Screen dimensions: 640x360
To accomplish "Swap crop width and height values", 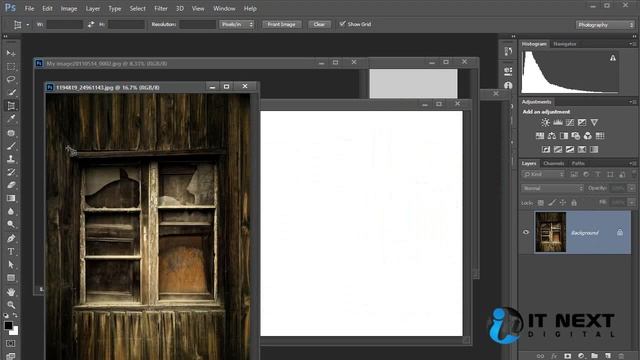I will tap(91, 24).
